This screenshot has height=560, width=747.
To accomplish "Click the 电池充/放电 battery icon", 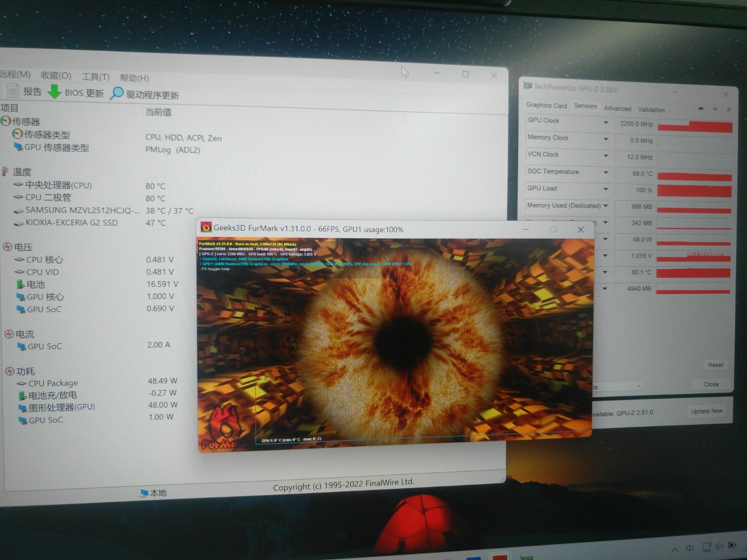I will tap(22, 396).
